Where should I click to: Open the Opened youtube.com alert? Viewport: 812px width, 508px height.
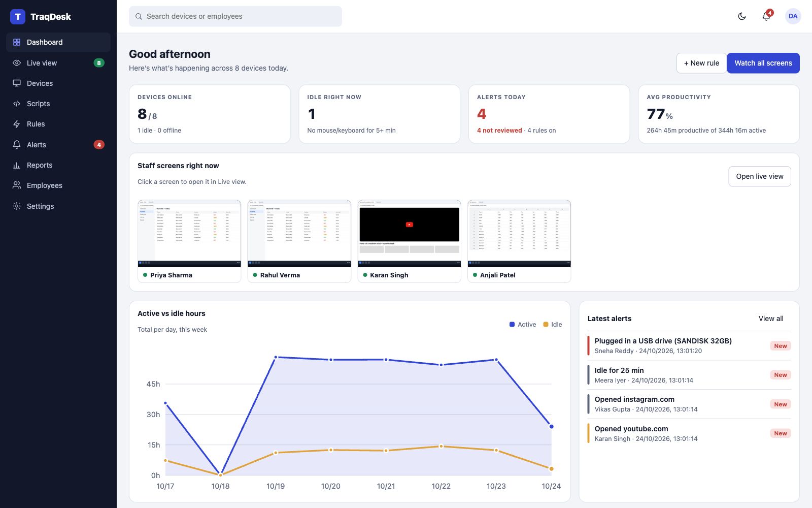689,433
